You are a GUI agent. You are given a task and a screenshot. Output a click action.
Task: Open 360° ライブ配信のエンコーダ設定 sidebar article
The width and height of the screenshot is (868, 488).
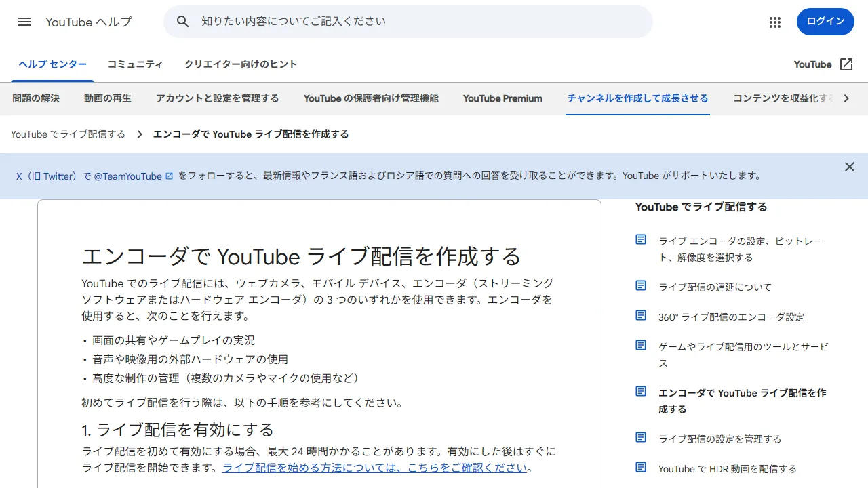731,317
